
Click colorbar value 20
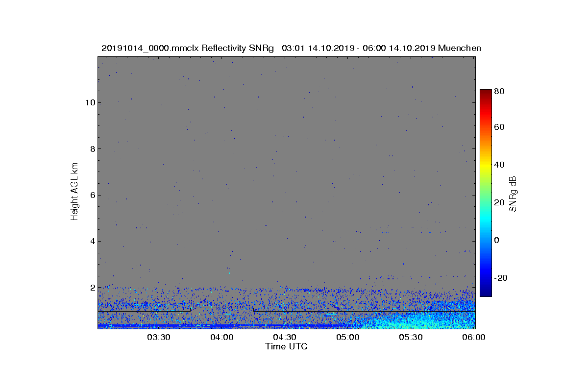tap(500, 202)
